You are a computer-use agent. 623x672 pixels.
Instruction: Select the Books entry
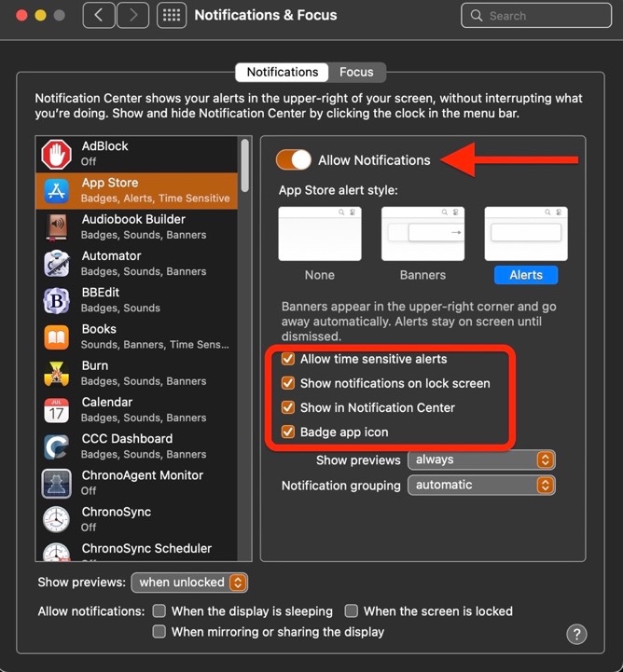coord(137,337)
